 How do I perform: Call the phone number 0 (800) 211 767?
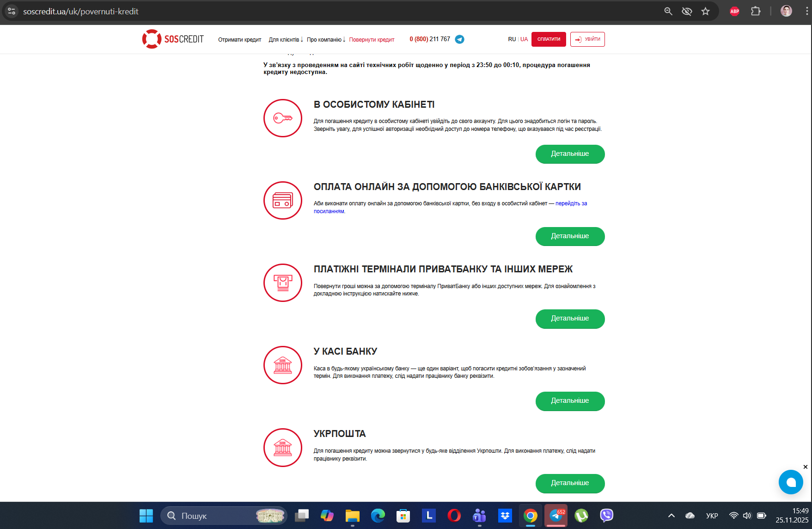tap(430, 39)
